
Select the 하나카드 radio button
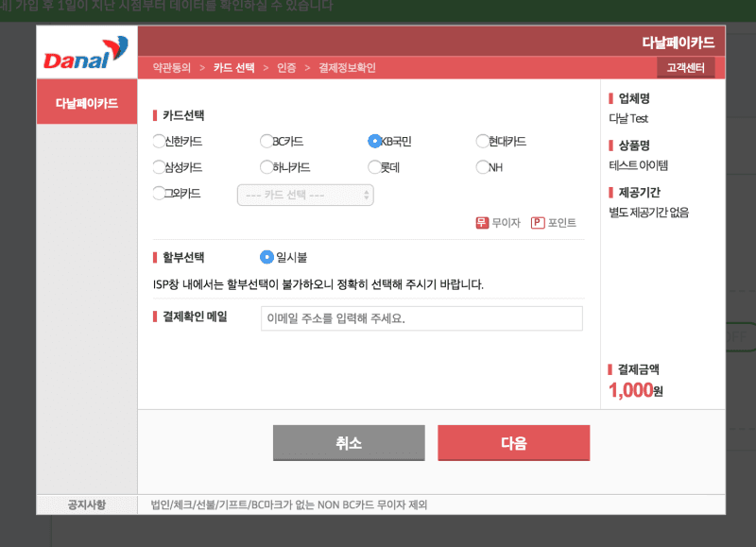(x=266, y=167)
